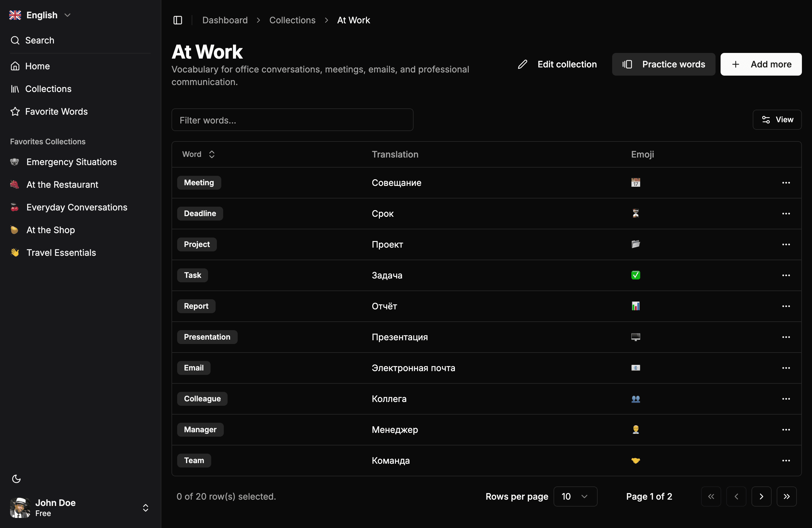This screenshot has width=812, height=528.
Task: Click the Add more button
Action: pyautogui.click(x=761, y=64)
